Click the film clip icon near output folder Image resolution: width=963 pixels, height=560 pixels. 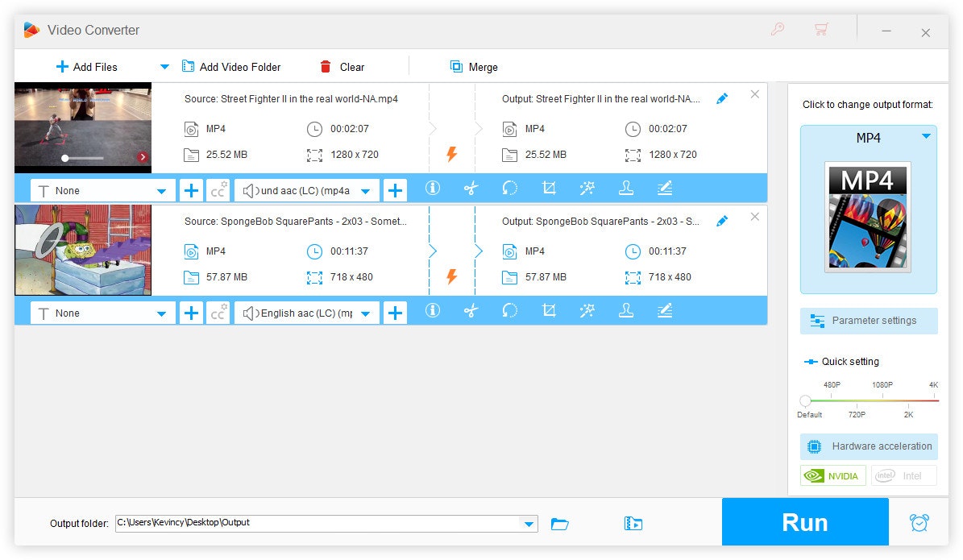(x=633, y=524)
